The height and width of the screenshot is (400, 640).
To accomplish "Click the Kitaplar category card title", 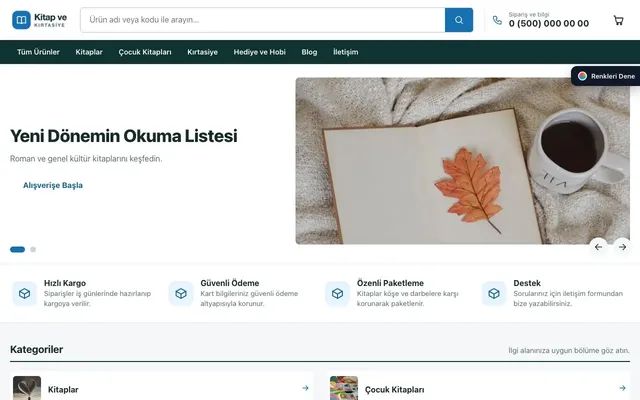I will [x=63, y=389].
